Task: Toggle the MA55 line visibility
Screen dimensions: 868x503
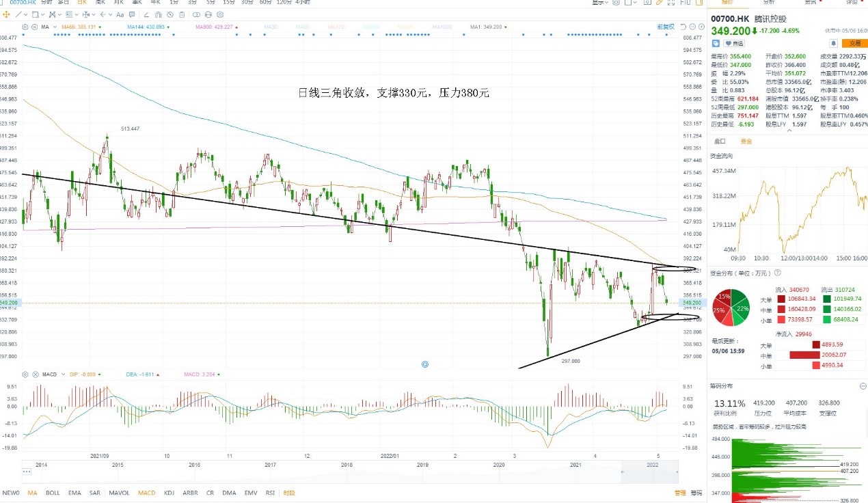Action: [x=81, y=27]
